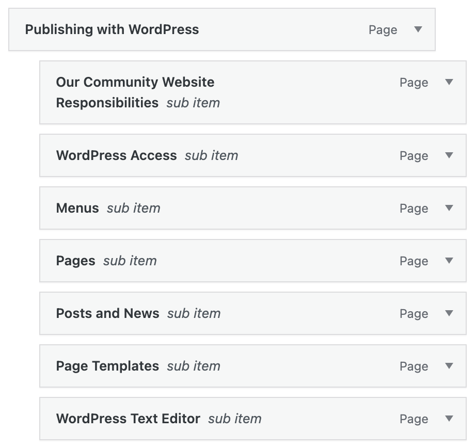Click Page label on Publishing with WordPress
The height and width of the screenshot is (448, 476).
(383, 30)
